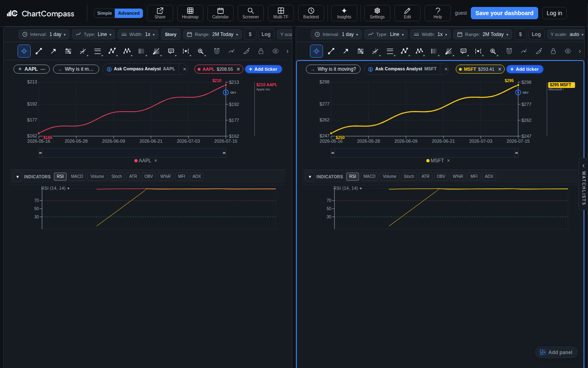Select measure range tool in MSFT panel
The height and width of the screenshot is (368, 588).
pos(478,51)
